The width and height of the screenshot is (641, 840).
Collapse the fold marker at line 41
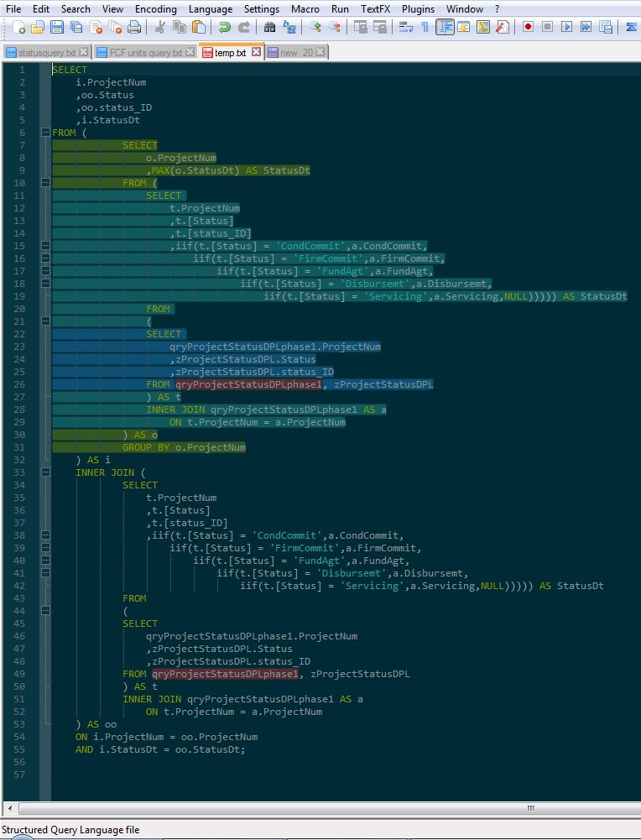pyautogui.click(x=45, y=573)
